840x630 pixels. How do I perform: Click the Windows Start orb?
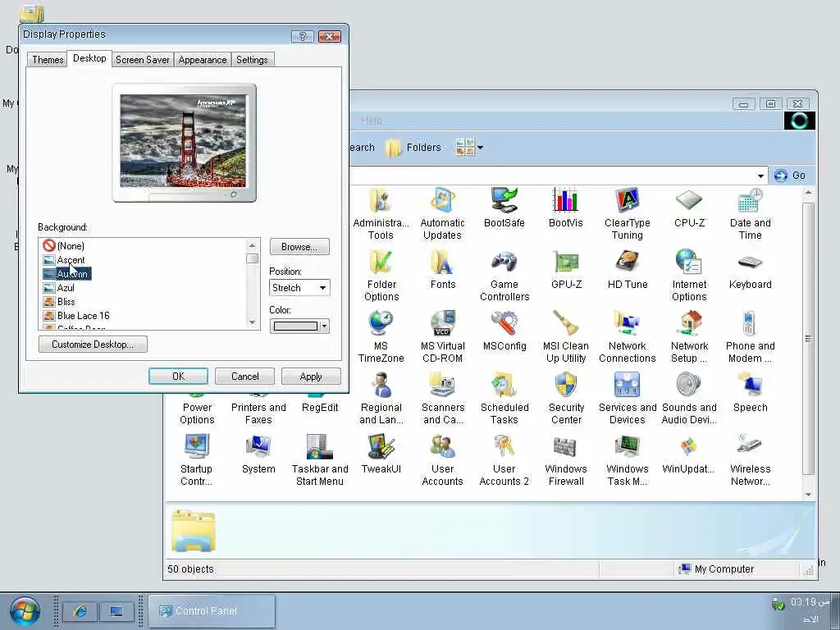click(x=25, y=610)
